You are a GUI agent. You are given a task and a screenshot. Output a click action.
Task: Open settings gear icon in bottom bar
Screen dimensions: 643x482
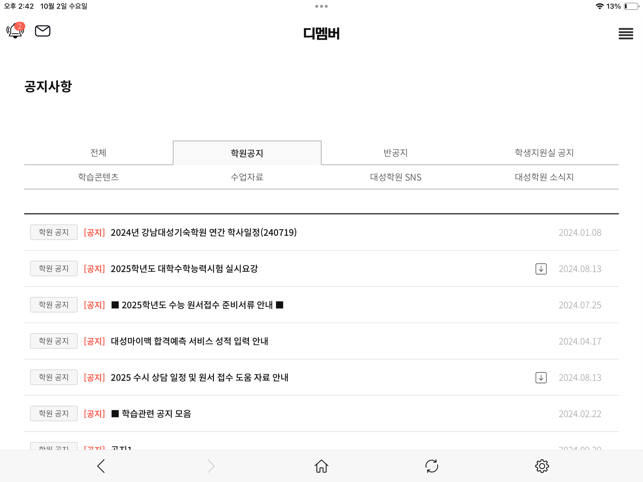542,466
